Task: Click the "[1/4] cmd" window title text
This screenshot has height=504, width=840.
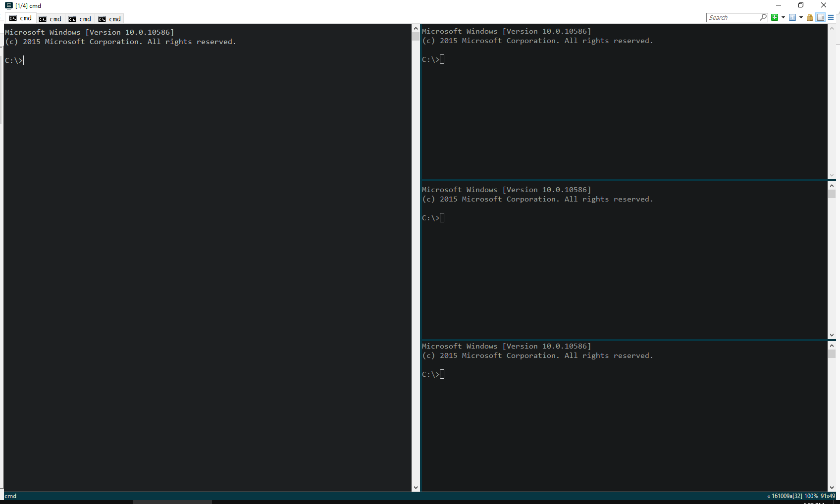Action: (x=28, y=6)
